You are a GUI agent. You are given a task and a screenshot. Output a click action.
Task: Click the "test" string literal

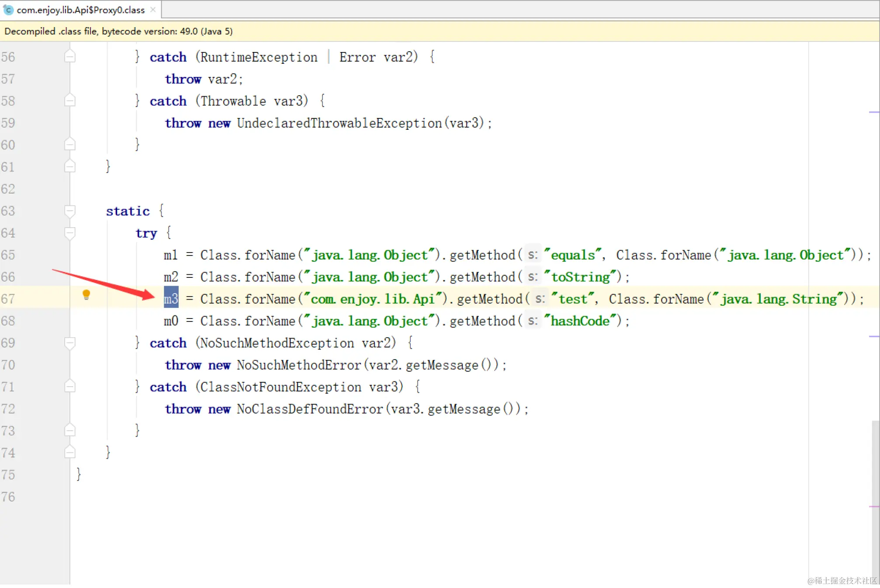[x=573, y=299]
